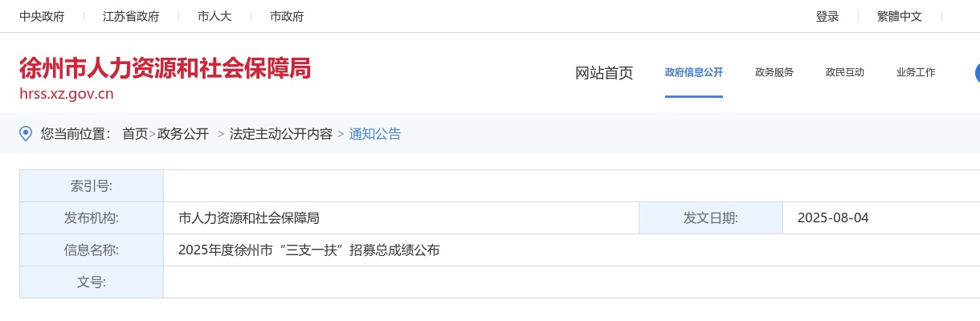Viewport: 980px width, 321px height.
Task: Navigate to 政务公开 breadcrumb link
Action: click(x=183, y=134)
